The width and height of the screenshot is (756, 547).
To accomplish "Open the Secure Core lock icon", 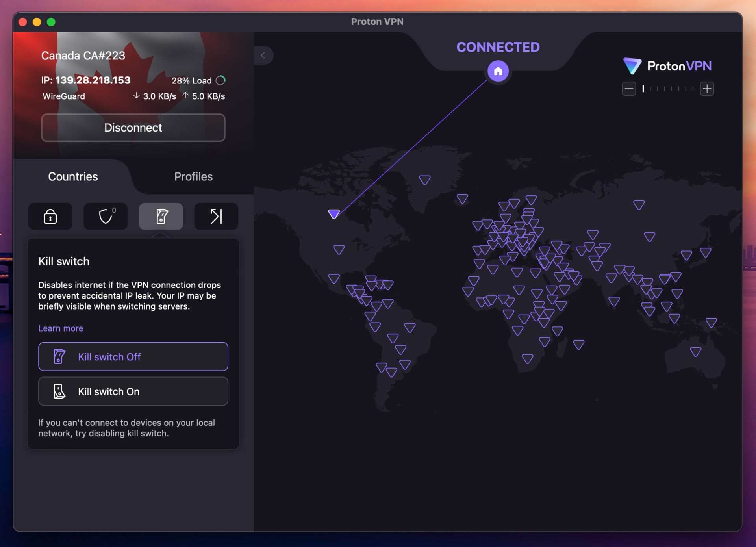I will 50,216.
